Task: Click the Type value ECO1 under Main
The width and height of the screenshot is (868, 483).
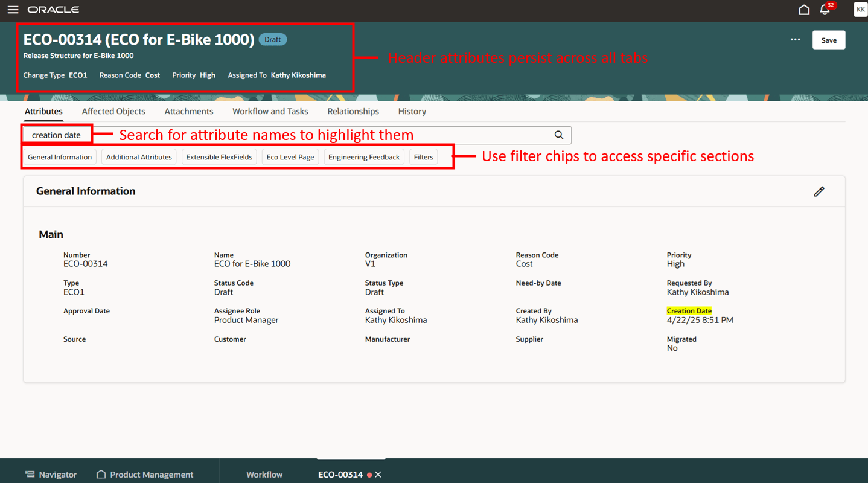Action: coord(74,292)
